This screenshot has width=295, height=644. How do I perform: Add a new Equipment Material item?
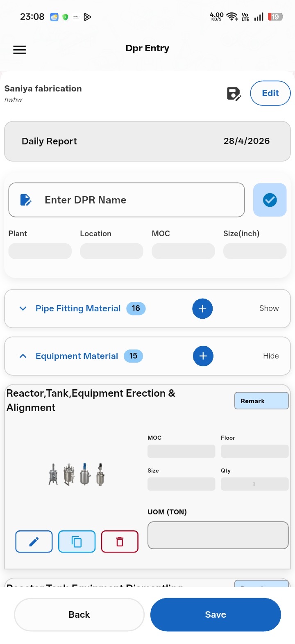pos(203,356)
